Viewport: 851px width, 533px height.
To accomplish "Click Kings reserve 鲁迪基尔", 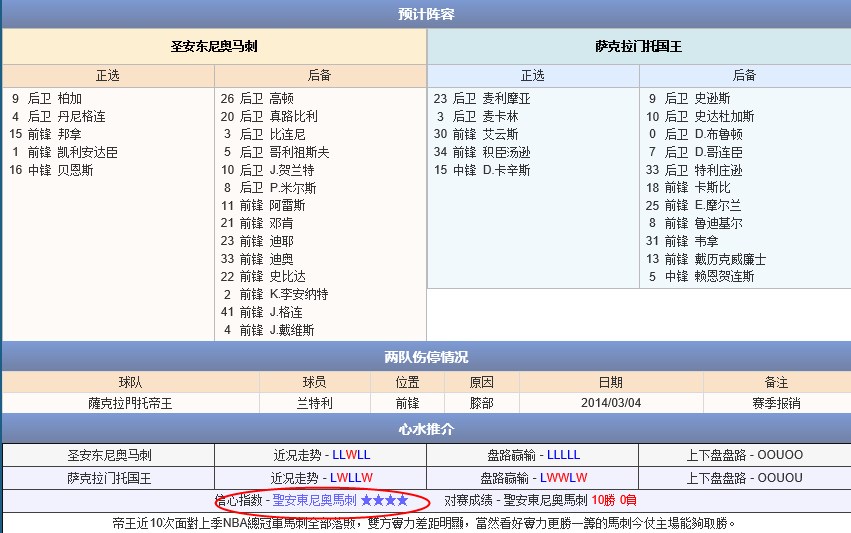I will tap(719, 223).
